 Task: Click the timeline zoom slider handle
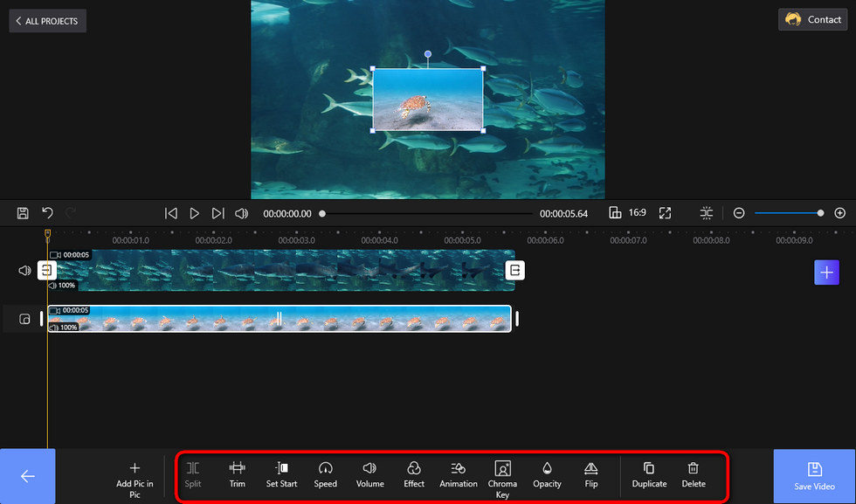[820, 213]
